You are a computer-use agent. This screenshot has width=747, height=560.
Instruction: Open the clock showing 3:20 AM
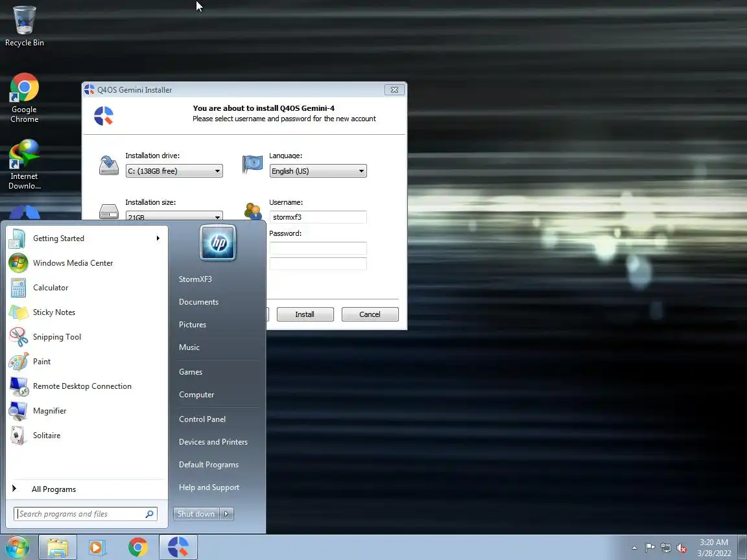pos(714,548)
